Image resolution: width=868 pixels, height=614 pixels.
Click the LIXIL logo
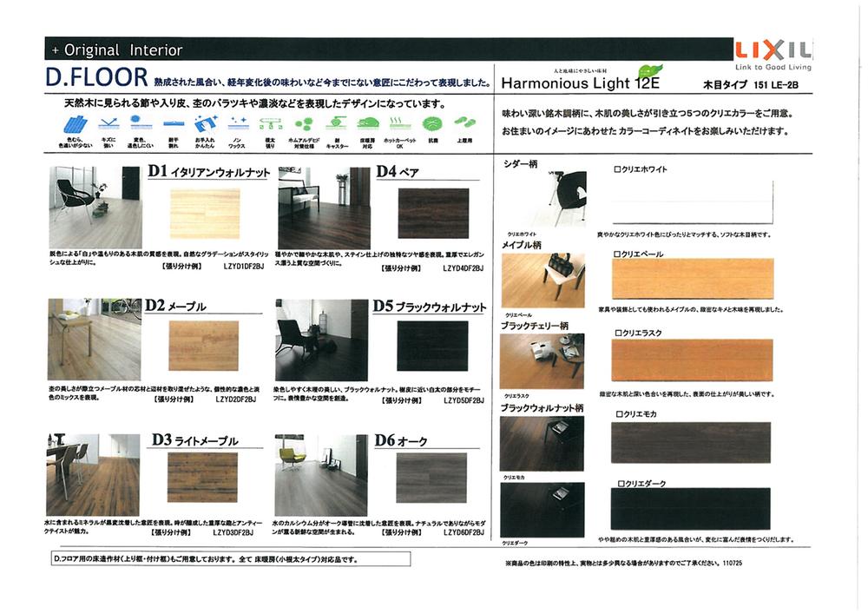pos(772,51)
